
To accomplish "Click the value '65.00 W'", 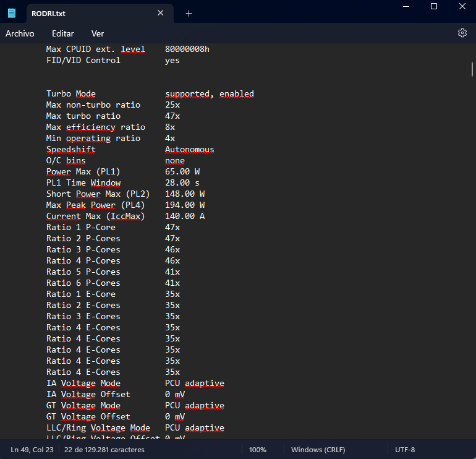I will (182, 171).
